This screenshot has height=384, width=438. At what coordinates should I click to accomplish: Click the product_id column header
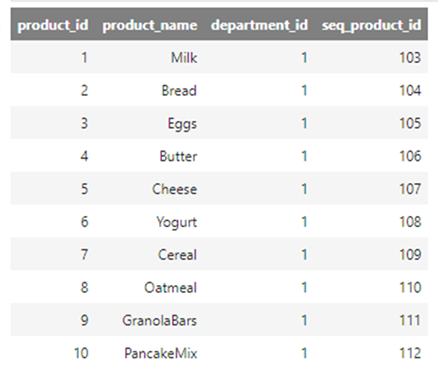point(53,25)
